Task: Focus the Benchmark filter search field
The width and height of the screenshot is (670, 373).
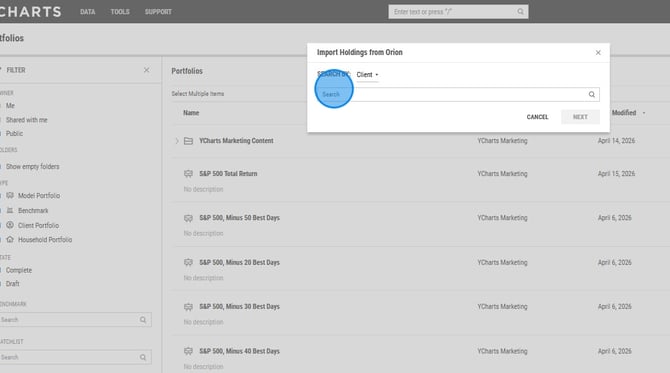Action: click(x=75, y=320)
